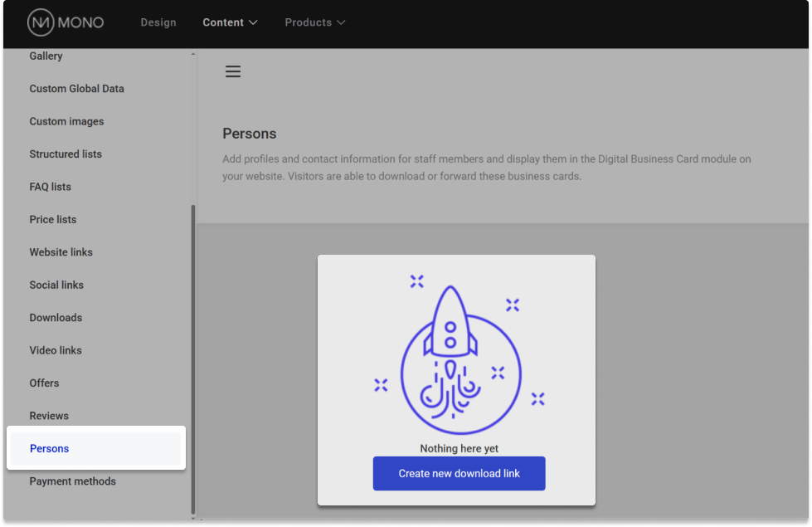Image resolution: width=812 pixels, height=527 pixels.
Task: Open Video links
Action: tap(56, 350)
